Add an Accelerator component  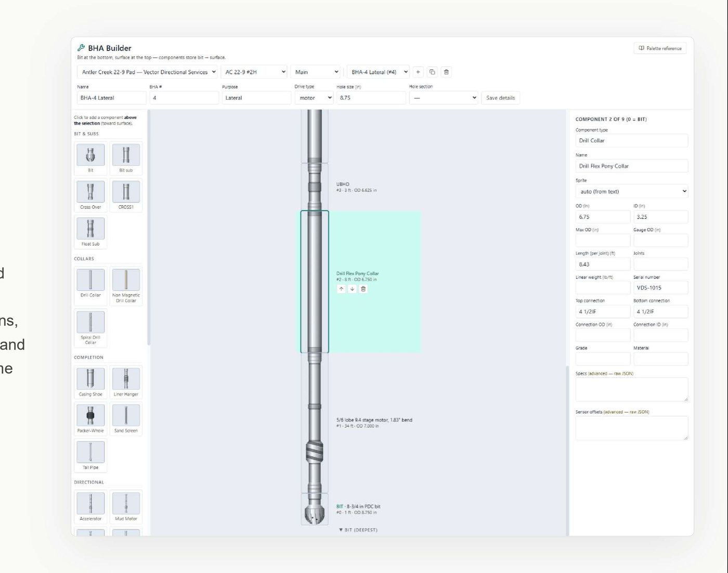pos(90,507)
